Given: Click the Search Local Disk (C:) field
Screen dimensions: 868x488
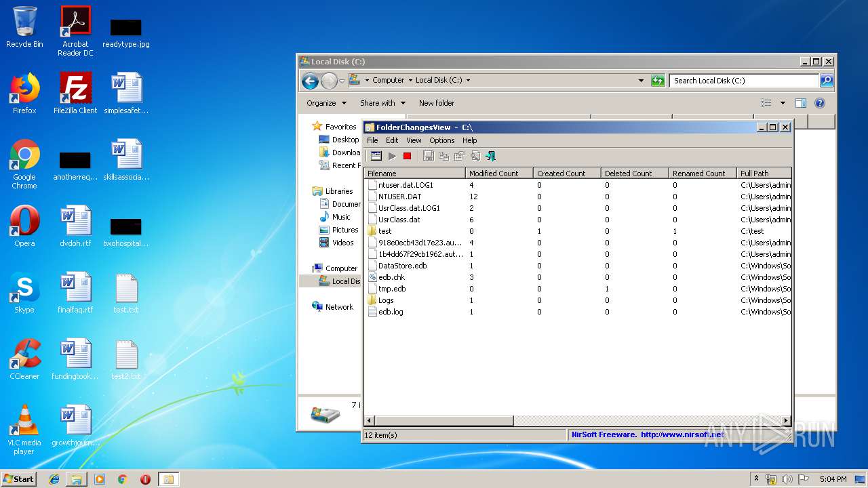Looking at the screenshot, I should [745, 81].
